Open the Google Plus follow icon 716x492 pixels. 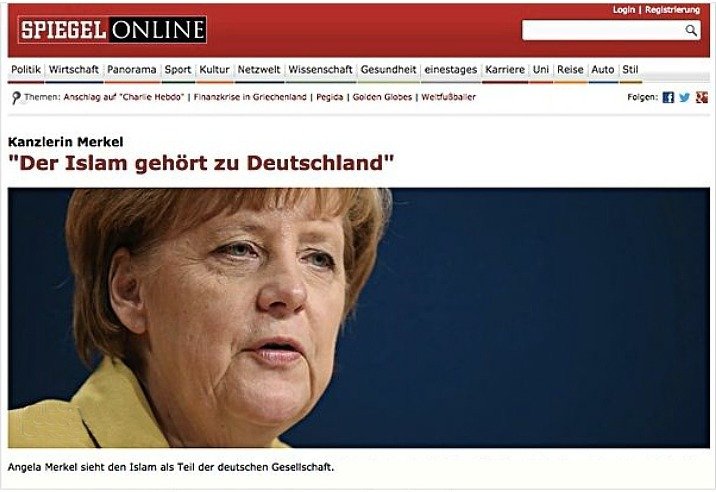702,97
